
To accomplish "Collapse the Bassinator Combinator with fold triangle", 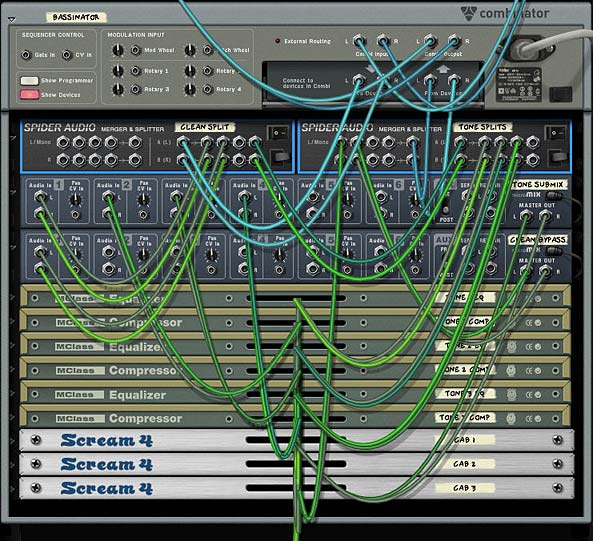I will [x=12, y=19].
